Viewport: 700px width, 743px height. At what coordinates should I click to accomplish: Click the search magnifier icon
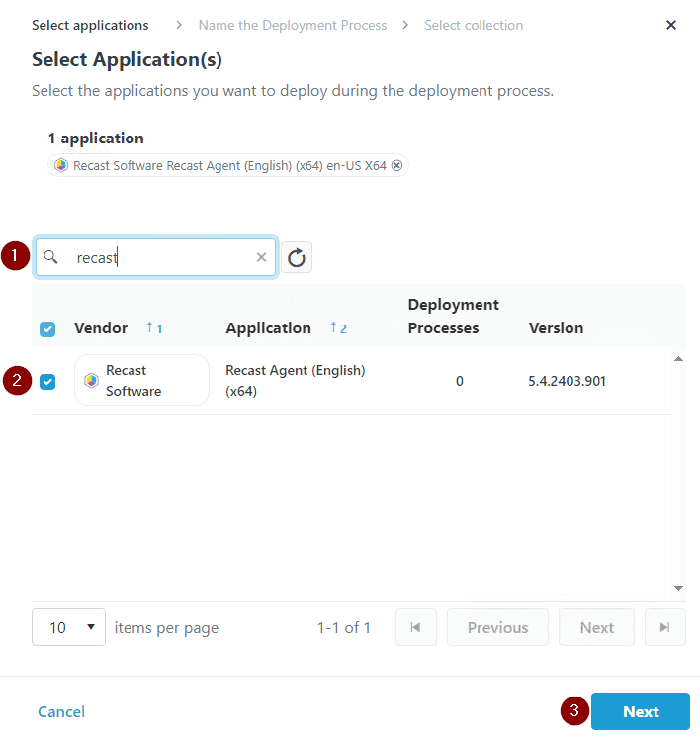pyautogui.click(x=51, y=257)
